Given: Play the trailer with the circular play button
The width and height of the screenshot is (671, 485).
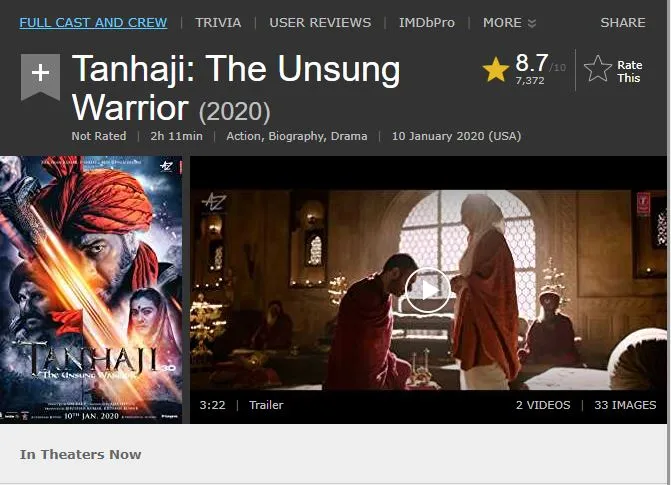Looking at the screenshot, I should coord(428,290).
